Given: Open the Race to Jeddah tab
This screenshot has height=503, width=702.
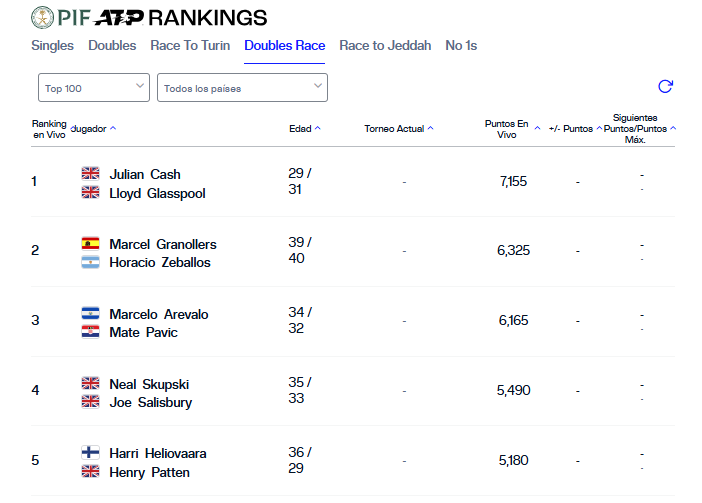Looking at the screenshot, I should pos(385,46).
